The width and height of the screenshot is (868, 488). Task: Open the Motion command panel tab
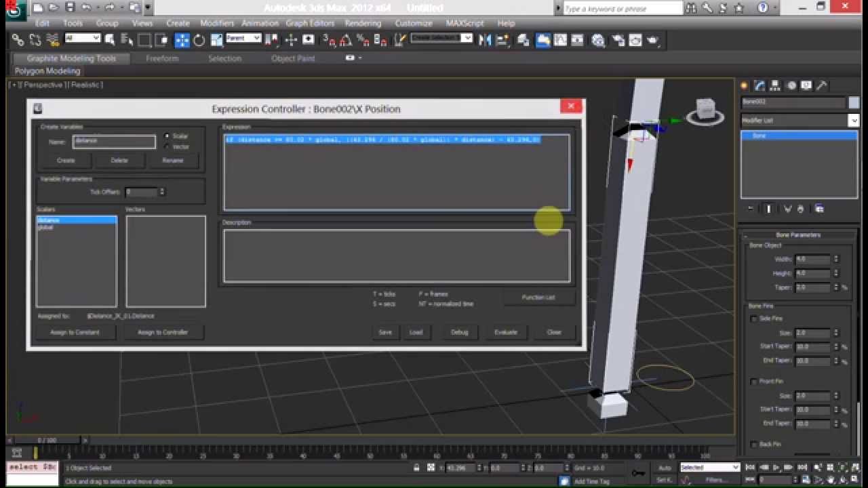(791, 85)
